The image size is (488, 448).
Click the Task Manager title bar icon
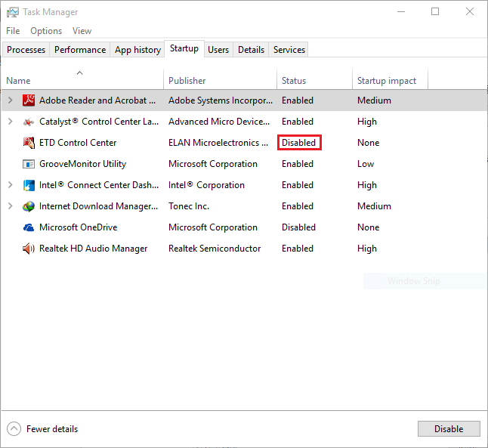point(13,12)
